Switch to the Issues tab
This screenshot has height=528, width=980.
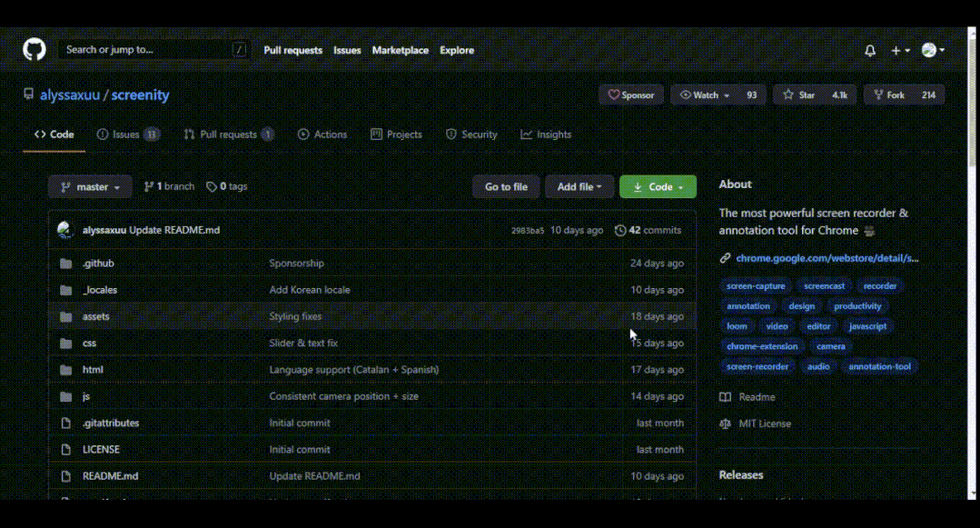pos(127,134)
